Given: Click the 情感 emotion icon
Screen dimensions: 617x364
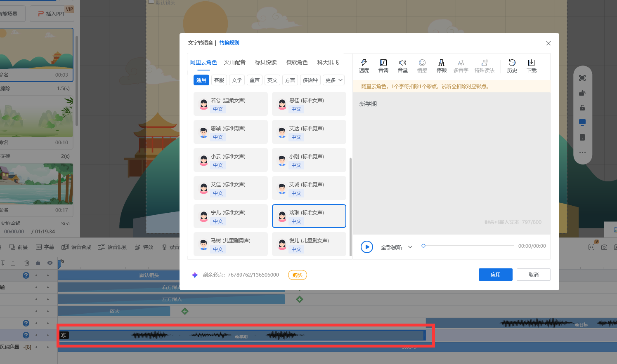Looking at the screenshot, I should click(x=422, y=66).
